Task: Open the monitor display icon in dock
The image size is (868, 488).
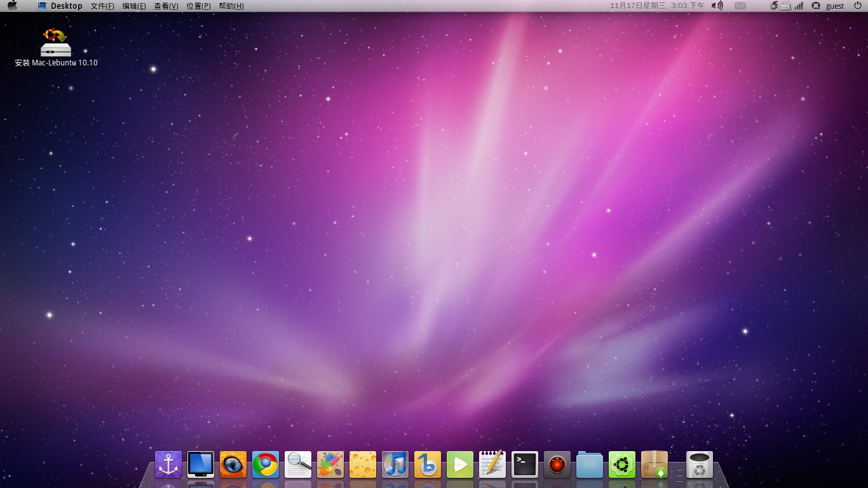Action: pyautogui.click(x=201, y=464)
